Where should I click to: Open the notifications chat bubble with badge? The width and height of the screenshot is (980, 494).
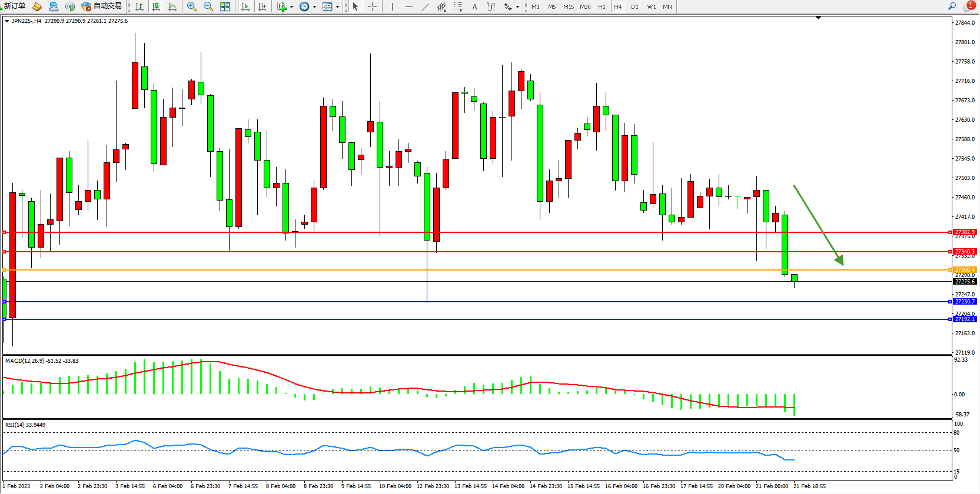click(x=968, y=6)
